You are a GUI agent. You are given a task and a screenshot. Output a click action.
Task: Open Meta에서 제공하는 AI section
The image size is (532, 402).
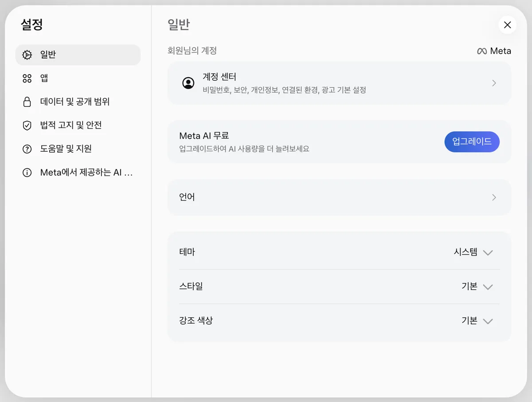[78, 173]
